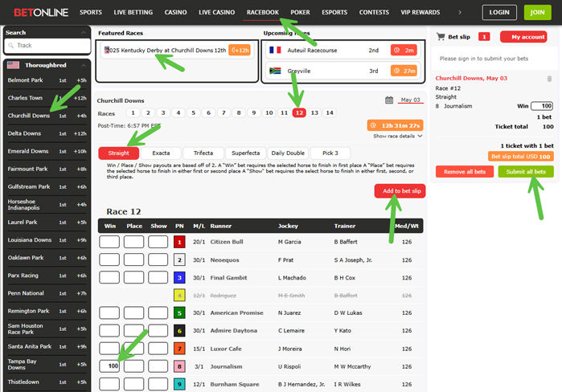Open the Live Casino menu item
The height and width of the screenshot is (392, 562).
tap(216, 13)
